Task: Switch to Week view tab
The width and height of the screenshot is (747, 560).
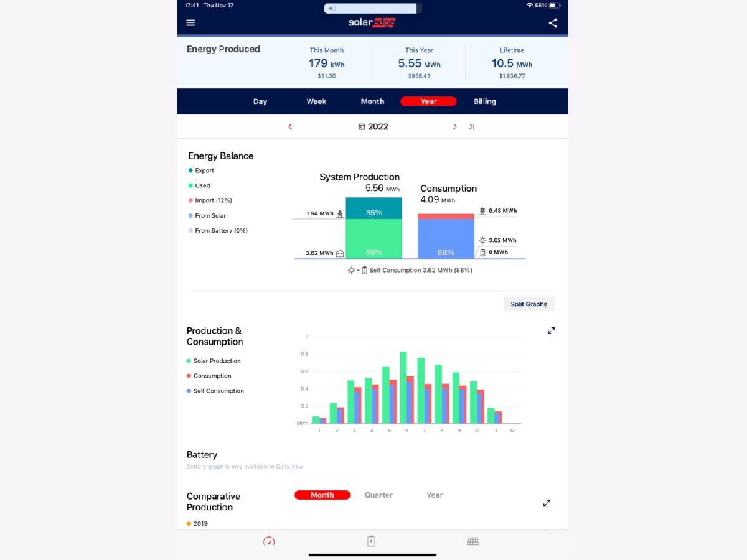Action: 316,101
